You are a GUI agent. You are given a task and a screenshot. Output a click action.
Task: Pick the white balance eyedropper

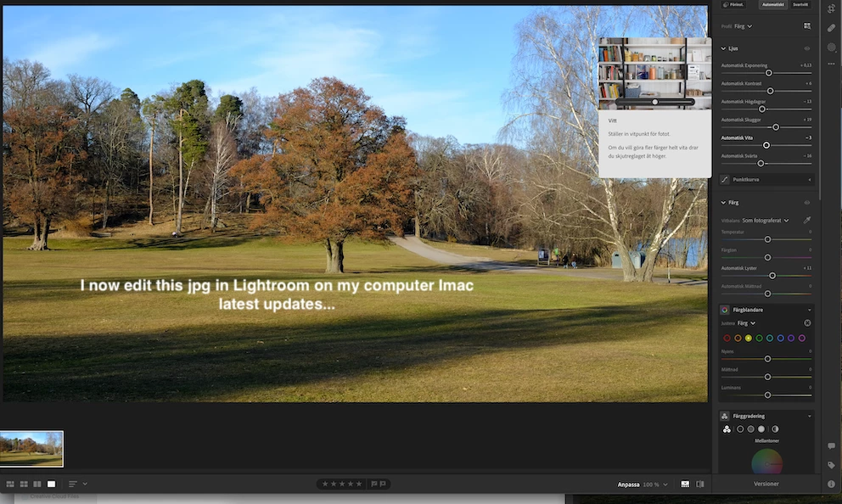click(806, 220)
